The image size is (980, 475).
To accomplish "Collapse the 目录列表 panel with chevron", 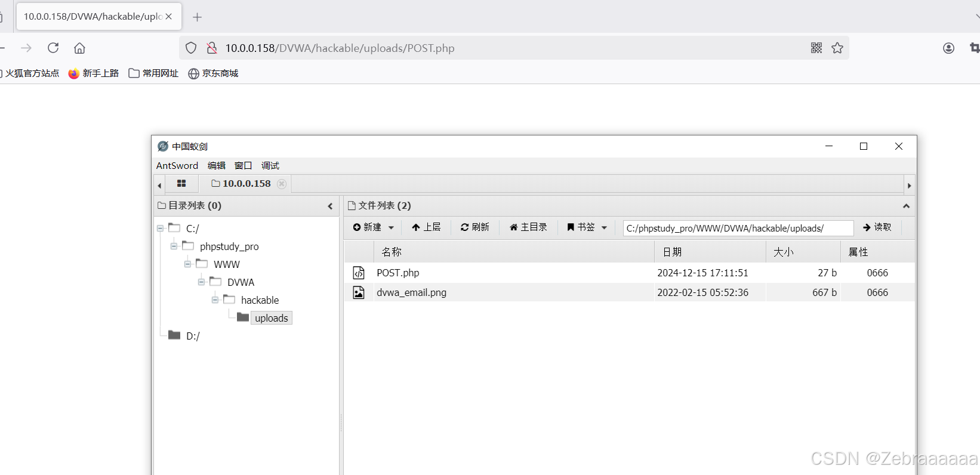I will pyautogui.click(x=330, y=206).
